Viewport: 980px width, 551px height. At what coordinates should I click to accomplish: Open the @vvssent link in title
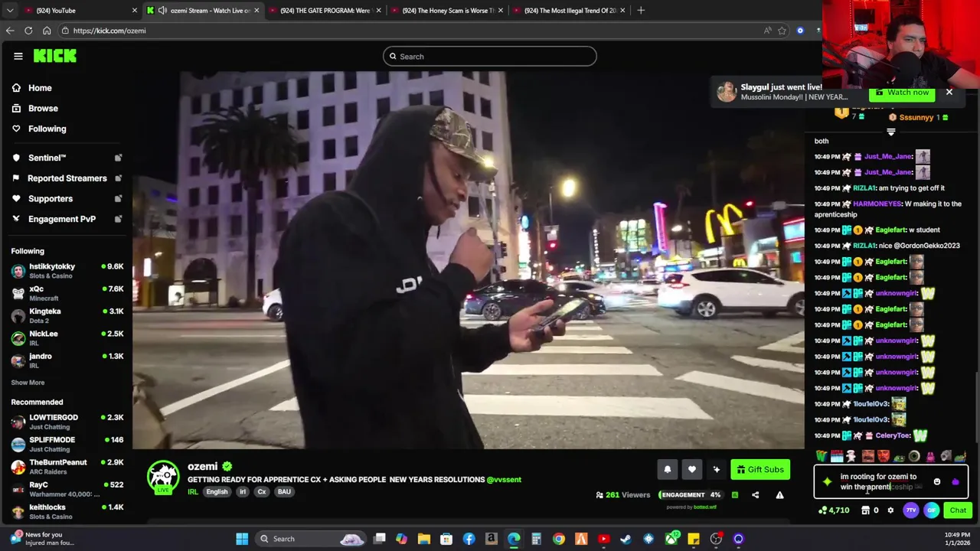(504, 480)
